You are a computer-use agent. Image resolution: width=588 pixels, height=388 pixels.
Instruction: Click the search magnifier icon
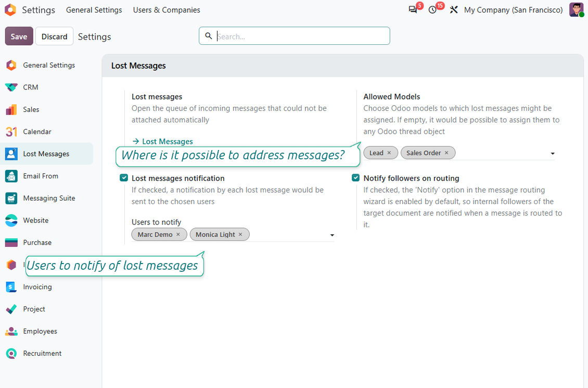pos(209,36)
